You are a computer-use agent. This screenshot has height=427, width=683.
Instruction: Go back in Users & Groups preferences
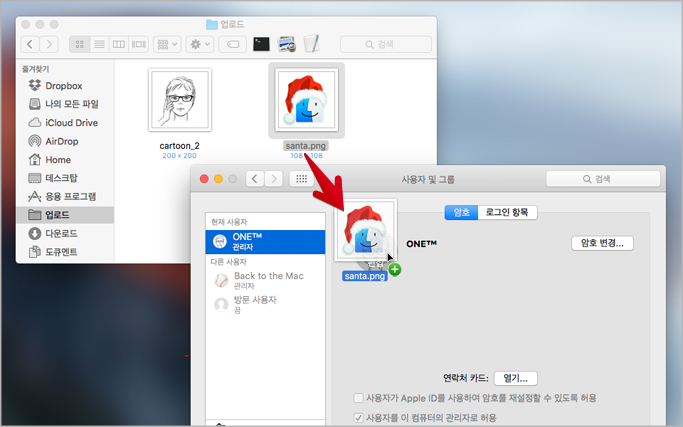(255, 179)
